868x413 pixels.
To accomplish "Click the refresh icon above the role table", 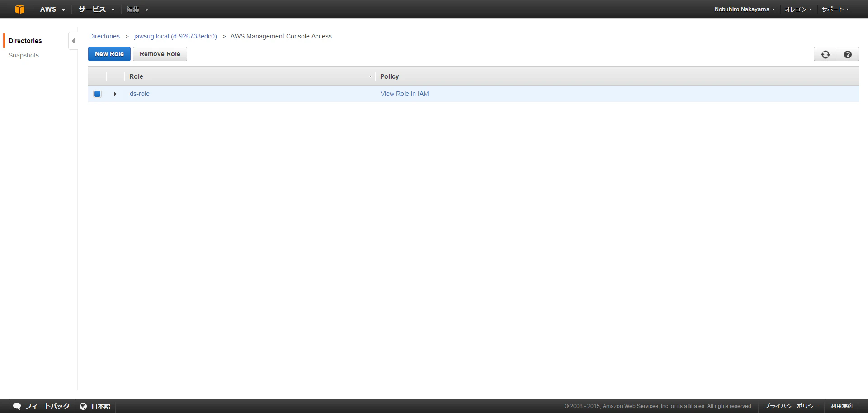I will [x=825, y=54].
